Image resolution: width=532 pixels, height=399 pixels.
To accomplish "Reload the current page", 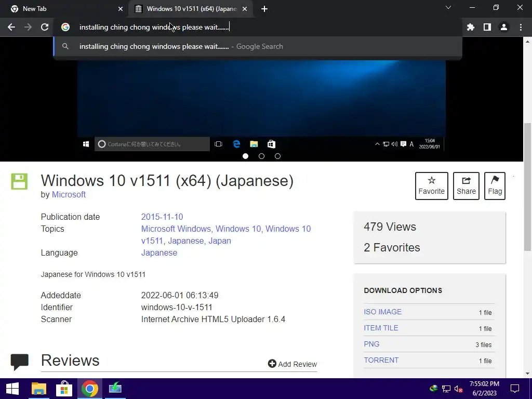I will click(45, 27).
